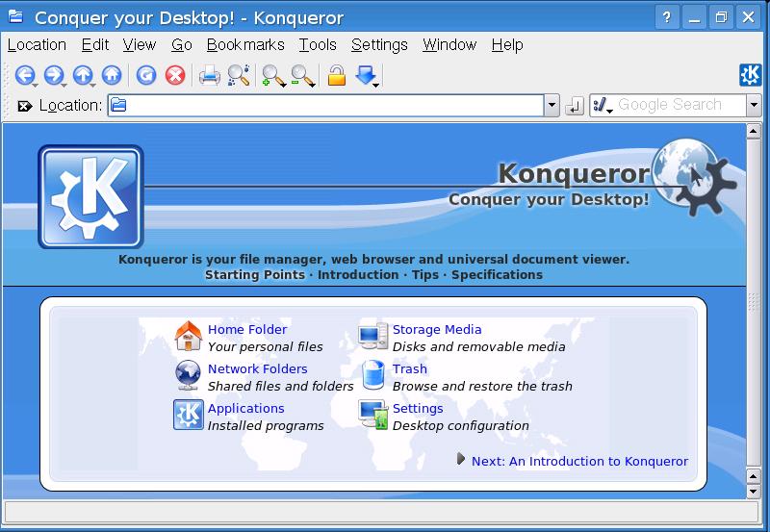The width and height of the screenshot is (770, 532).
Task: Open the Forward history dropdown arrow
Action: coord(64,87)
